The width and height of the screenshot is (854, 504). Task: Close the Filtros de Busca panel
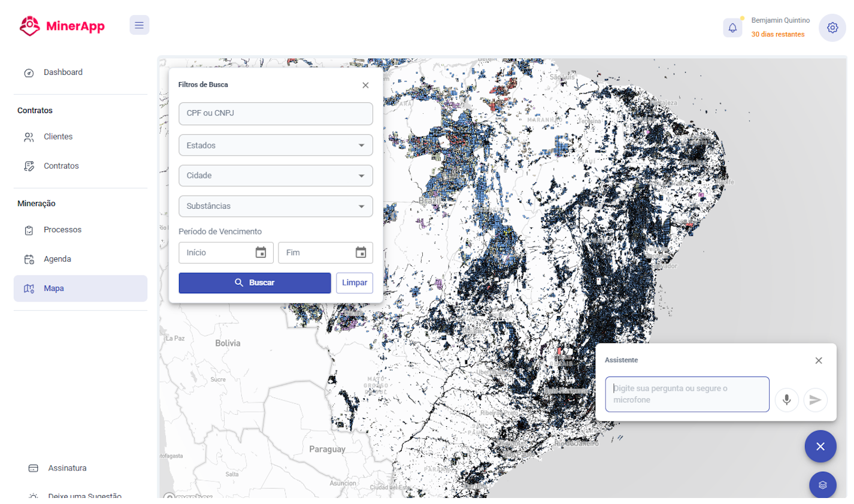pos(365,86)
